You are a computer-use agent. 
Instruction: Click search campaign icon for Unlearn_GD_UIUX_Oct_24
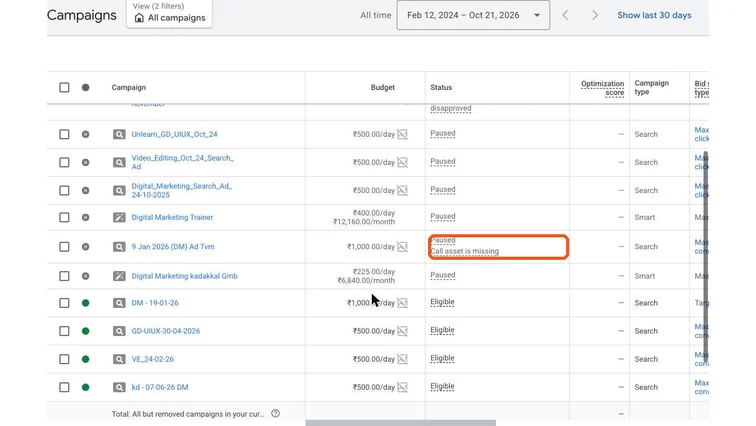coord(119,134)
